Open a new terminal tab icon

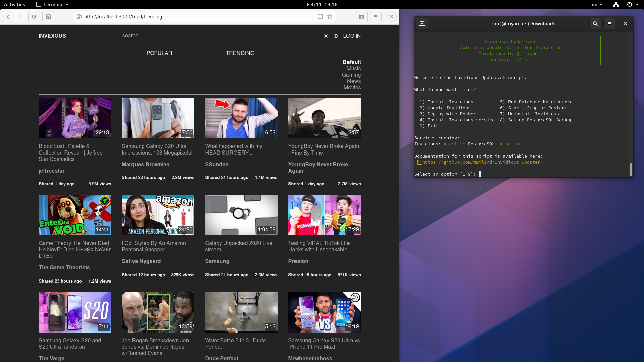click(x=422, y=24)
